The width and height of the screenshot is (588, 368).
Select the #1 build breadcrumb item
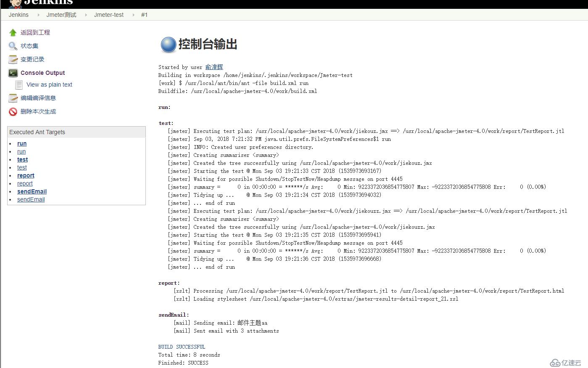144,15
